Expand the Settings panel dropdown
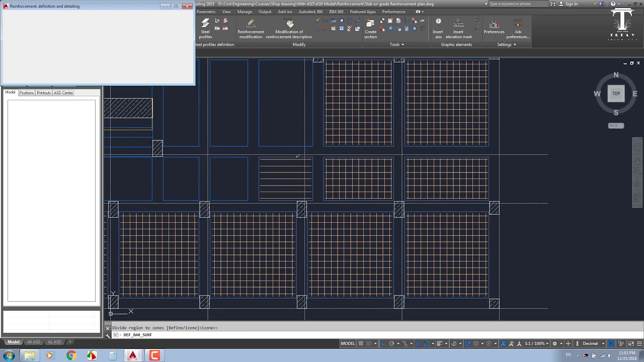644x362 pixels. pyautogui.click(x=507, y=44)
